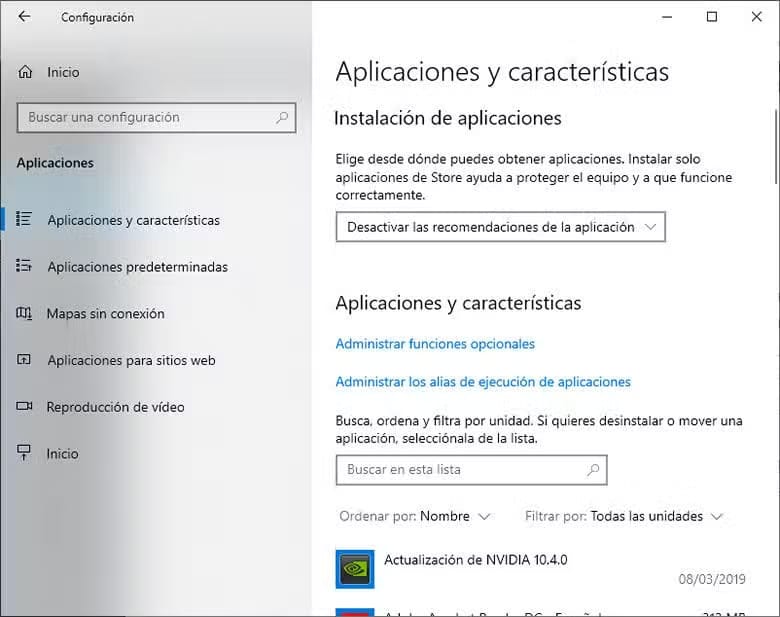Go to Aplicaciones predeterminadas section
Image resolution: width=780 pixels, height=617 pixels.
(x=137, y=267)
